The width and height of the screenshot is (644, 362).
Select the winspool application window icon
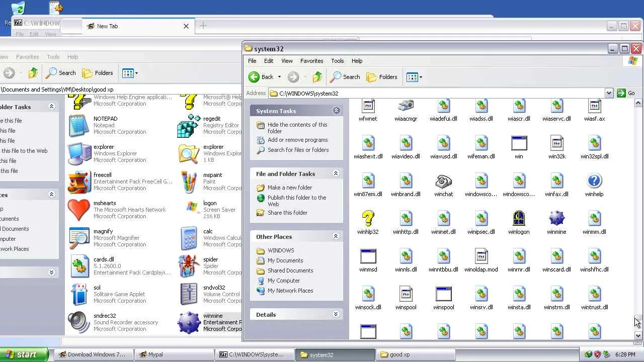point(443,294)
